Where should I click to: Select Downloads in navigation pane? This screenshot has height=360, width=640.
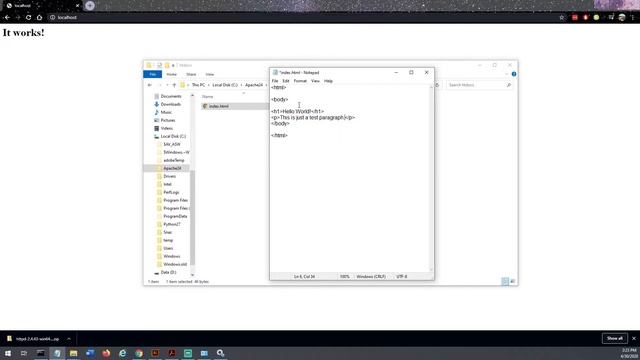tap(171, 104)
